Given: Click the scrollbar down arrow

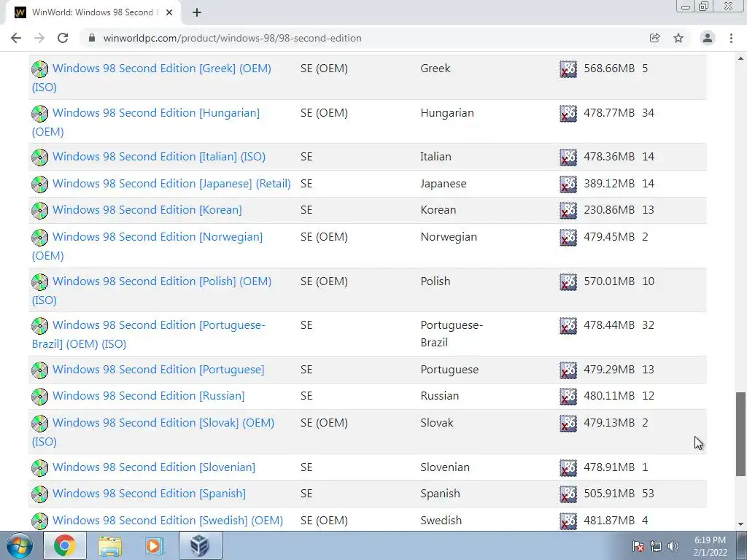Looking at the screenshot, I should click(x=740, y=525).
